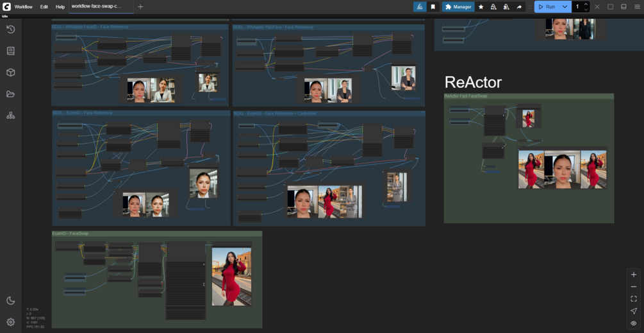The height and width of the screenshot is (333, 644).
Task: Click the star icon beside Manager
Action: (x=481, y=6)
